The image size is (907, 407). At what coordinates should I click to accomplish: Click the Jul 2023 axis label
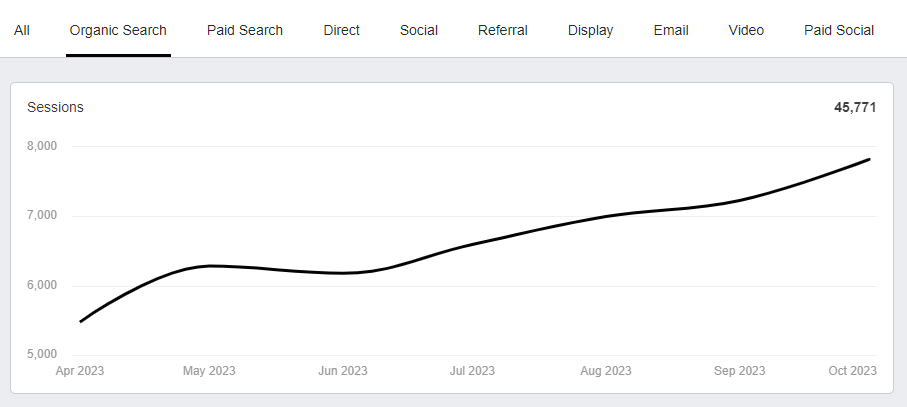[472, 371]
